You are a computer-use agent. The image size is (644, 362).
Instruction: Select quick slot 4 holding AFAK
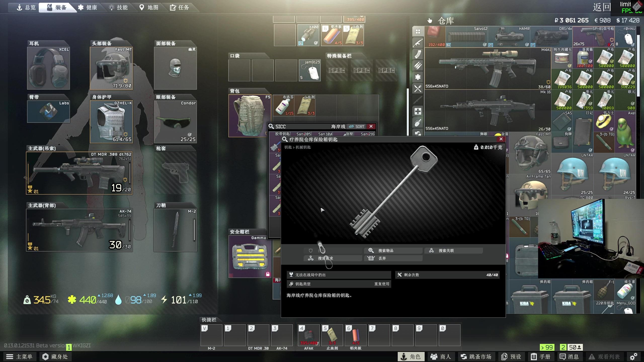tap(309, 335)
